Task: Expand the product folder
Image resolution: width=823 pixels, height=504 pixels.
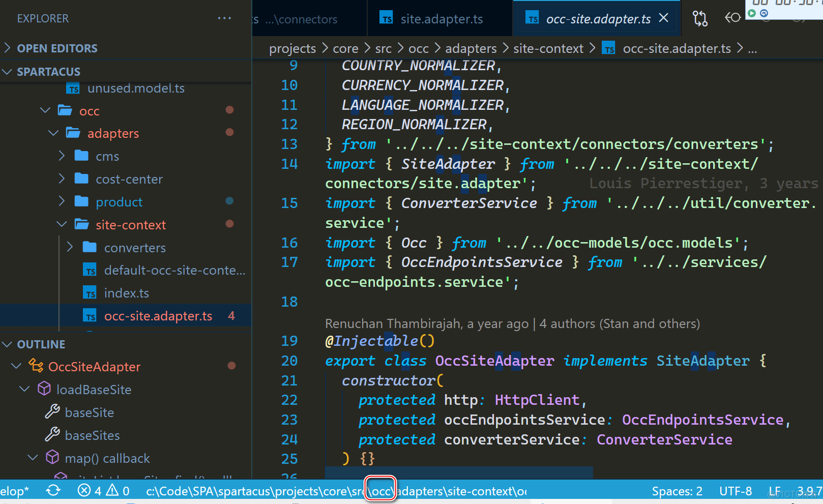Action: pos(62,201)
